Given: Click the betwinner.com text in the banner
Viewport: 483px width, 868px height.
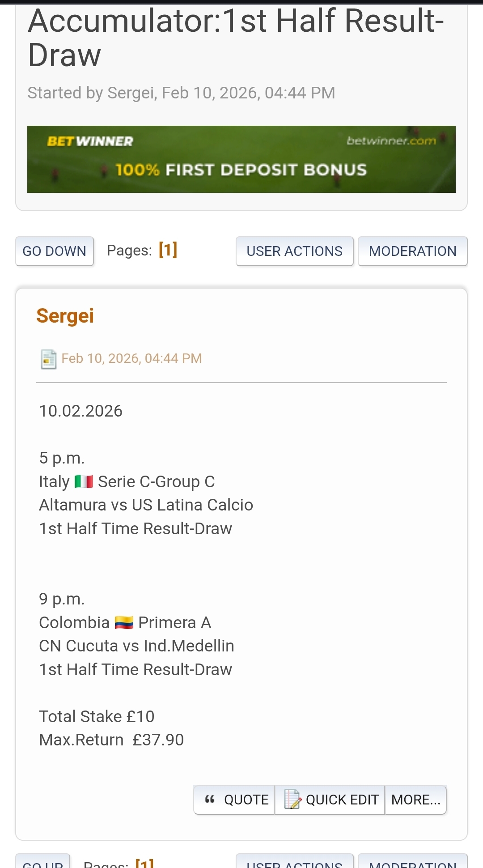Looking at the screenshot, I should [391, 141].
